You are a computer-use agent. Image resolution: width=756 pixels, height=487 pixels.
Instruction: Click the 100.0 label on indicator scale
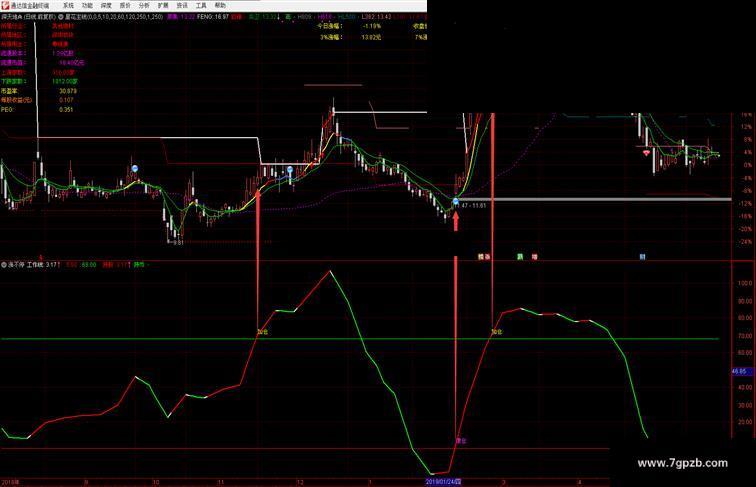(745, 283)
